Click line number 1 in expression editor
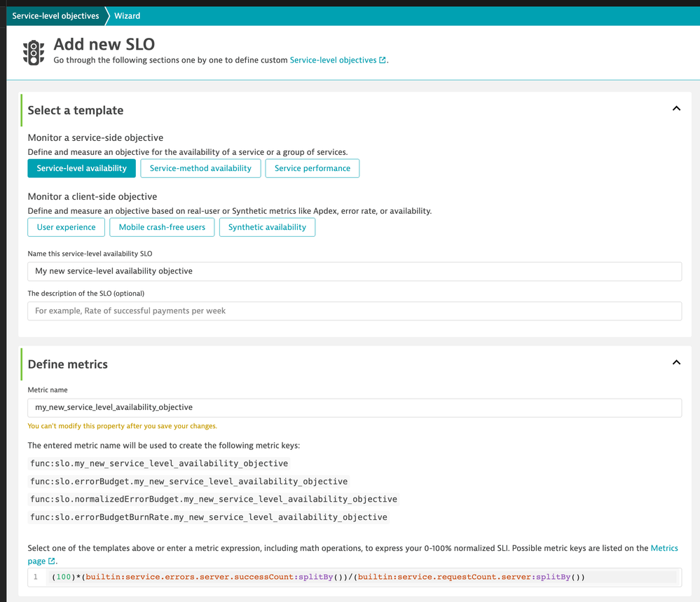The image size is (700, 602). 36,577
